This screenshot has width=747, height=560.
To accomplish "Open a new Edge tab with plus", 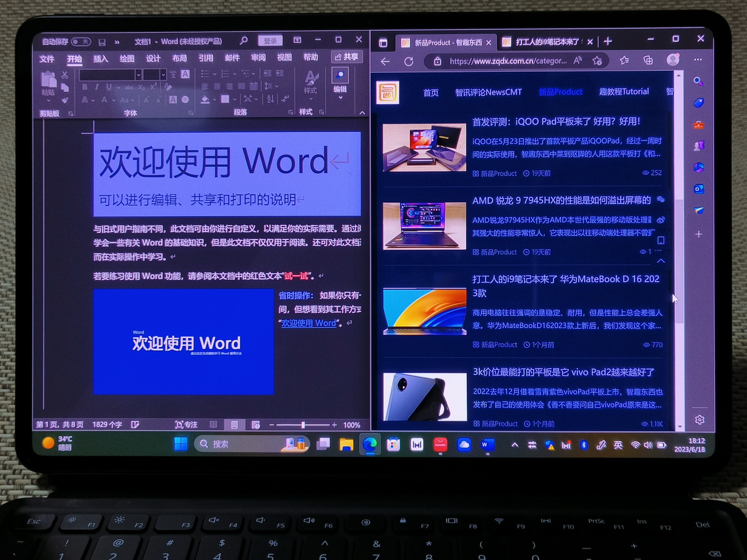I will [608, 41].
